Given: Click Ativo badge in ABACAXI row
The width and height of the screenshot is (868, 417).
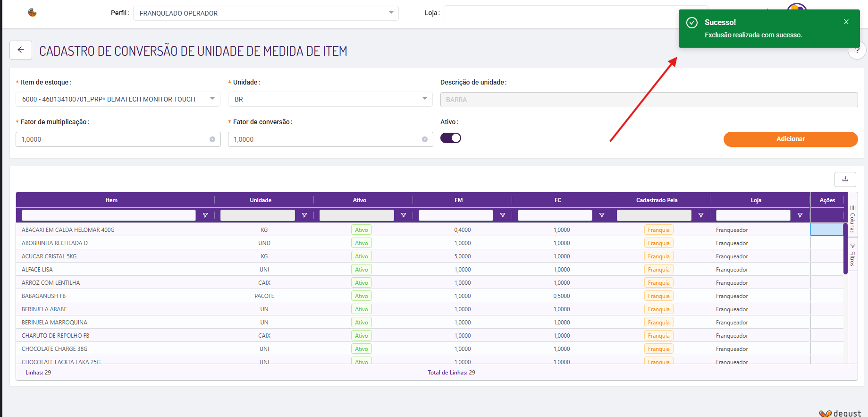Looking at the screenshot, I should tap(362, 230).
